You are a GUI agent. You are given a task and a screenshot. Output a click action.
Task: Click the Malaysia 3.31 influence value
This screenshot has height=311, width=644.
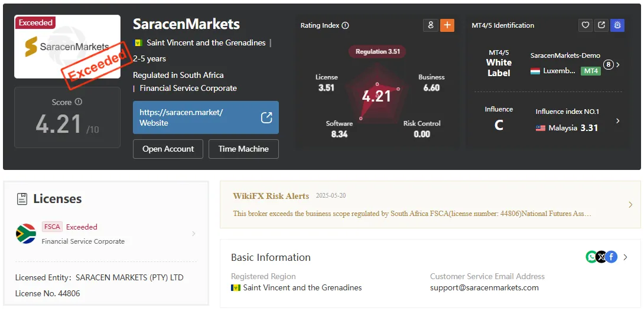(589, 128)
